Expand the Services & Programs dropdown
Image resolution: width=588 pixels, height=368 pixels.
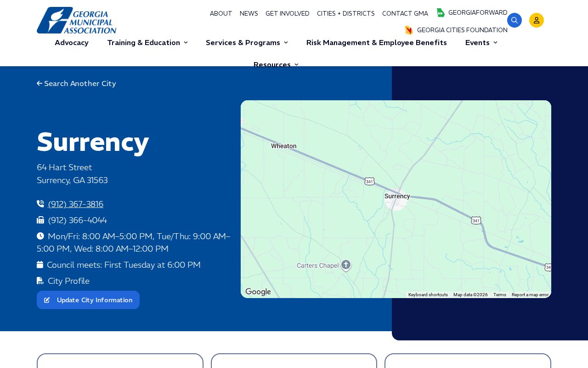click(x=247, y=43)
